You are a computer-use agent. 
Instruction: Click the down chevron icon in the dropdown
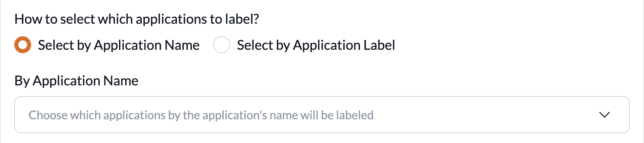pyautogui.click(x=604, y=115)
